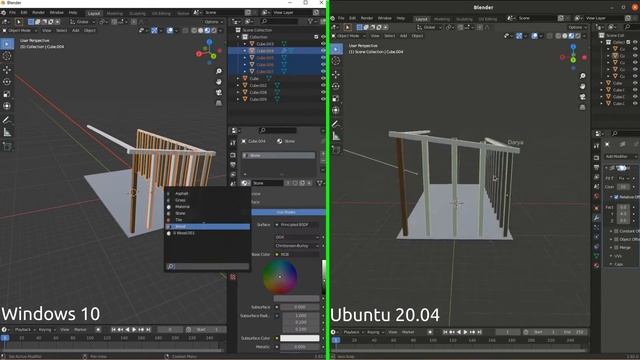Toggle camera view icon in Ubuntu Blender viewport

(x=582, y=97)
